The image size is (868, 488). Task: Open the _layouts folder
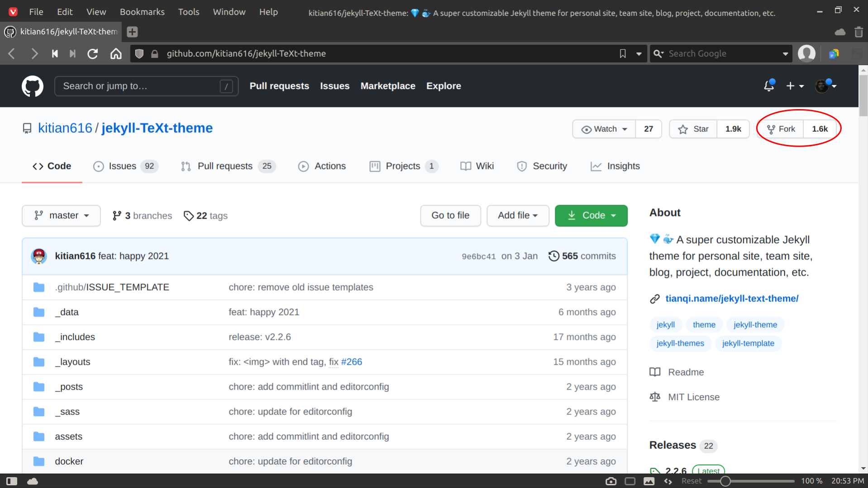[x=72, y=362]
